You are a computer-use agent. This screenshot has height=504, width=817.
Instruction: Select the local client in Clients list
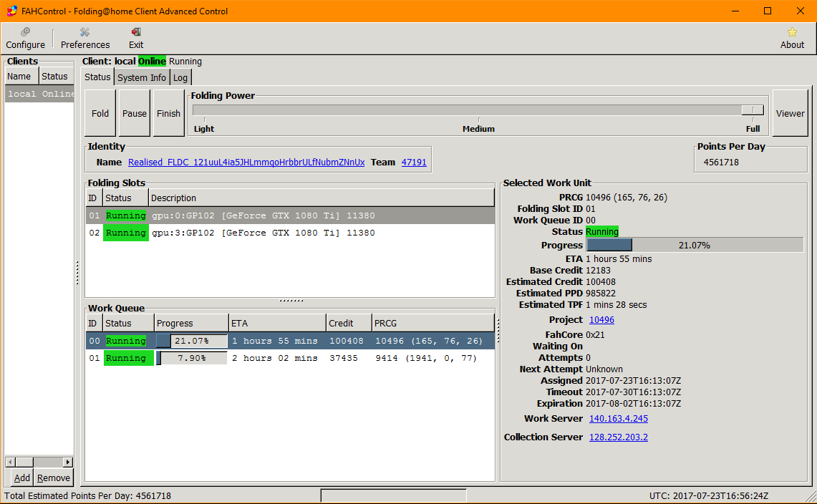pos(39,94)
